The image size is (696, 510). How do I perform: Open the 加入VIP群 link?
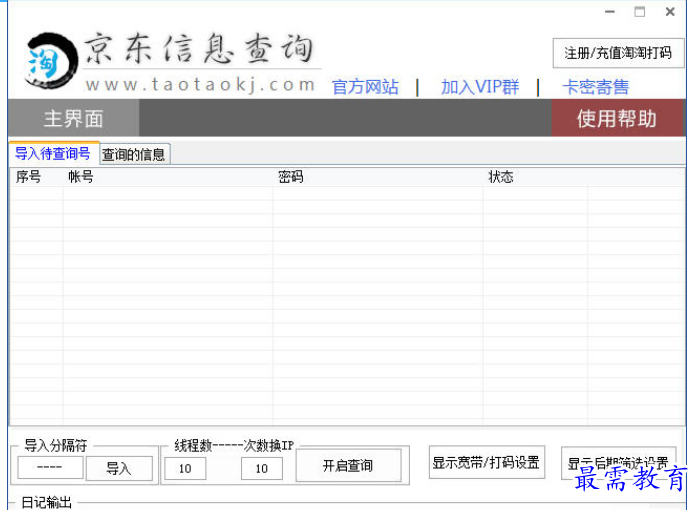(x=480, y=87)
